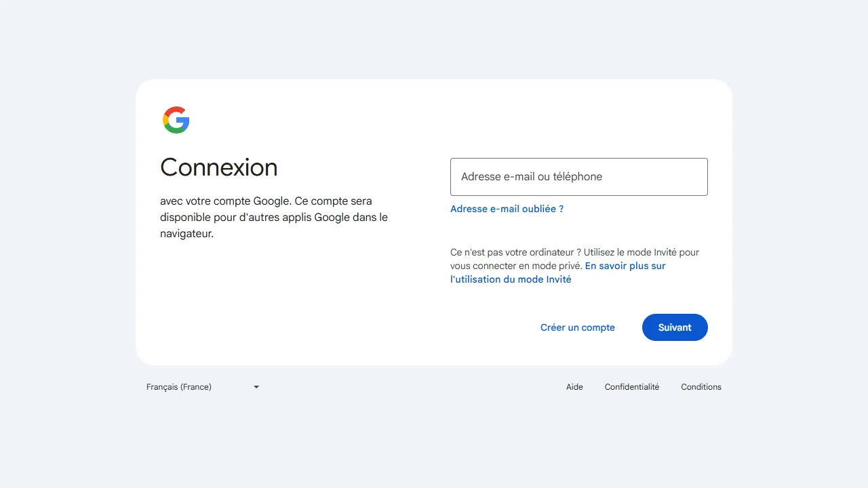
Task: Click the forgotten email address helper link
Action: pyautogui.click(x=507, y=209)
